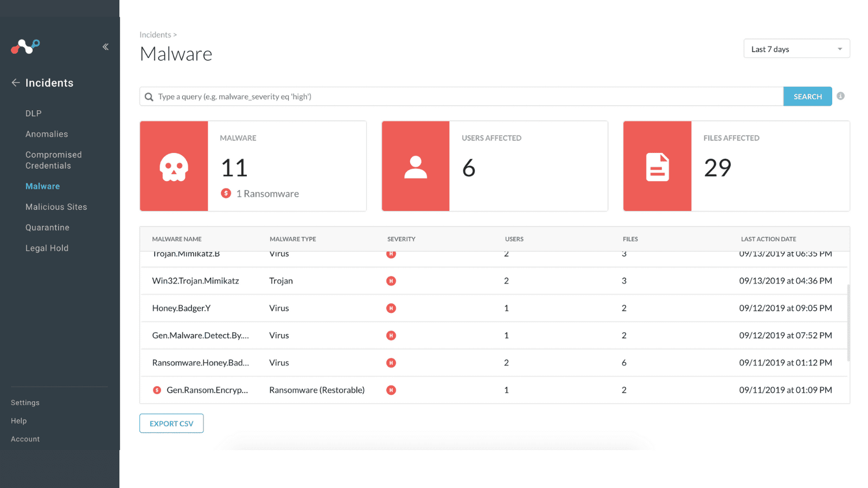The height and width of the screenshot is (488, 868).
Task: Click the Incidents sidebar heading
Action: click(49, 82)
